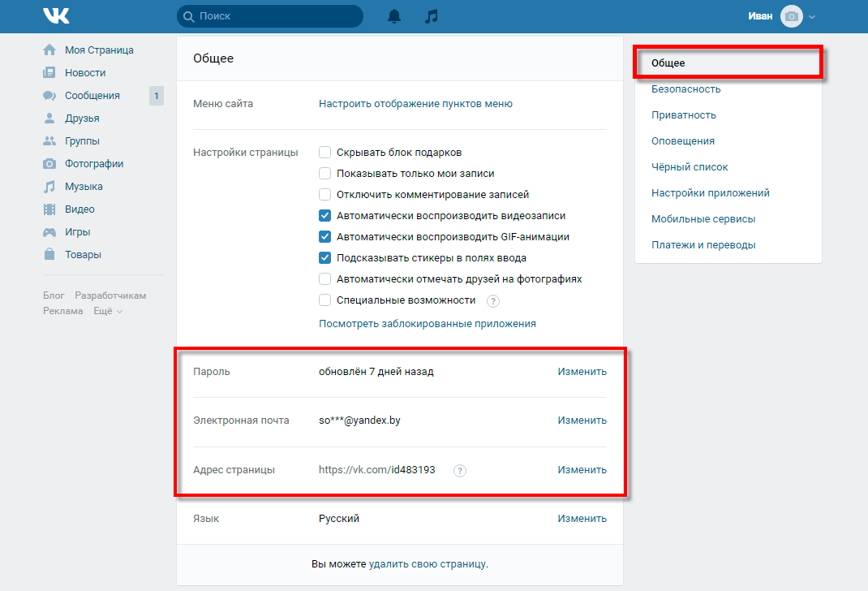
Task: Click the news icon beside Новости
Action: pos(49,72)
